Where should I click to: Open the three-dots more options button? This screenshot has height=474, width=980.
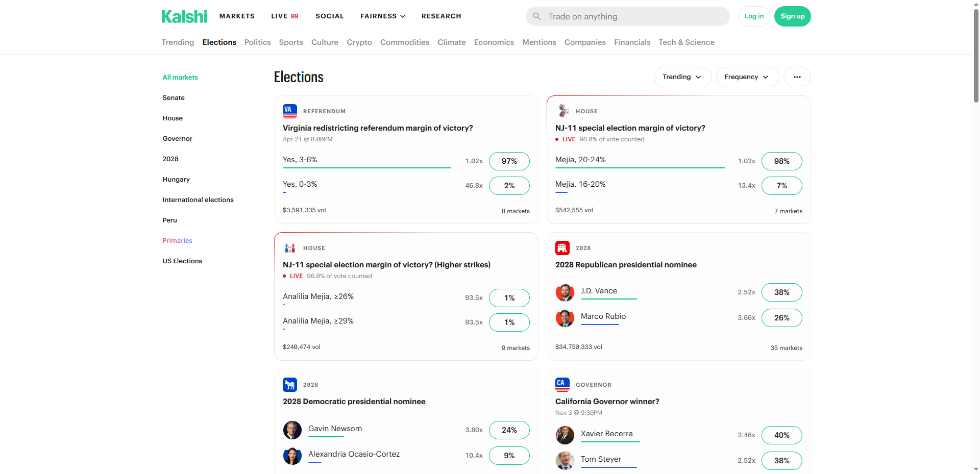point(797,77)
